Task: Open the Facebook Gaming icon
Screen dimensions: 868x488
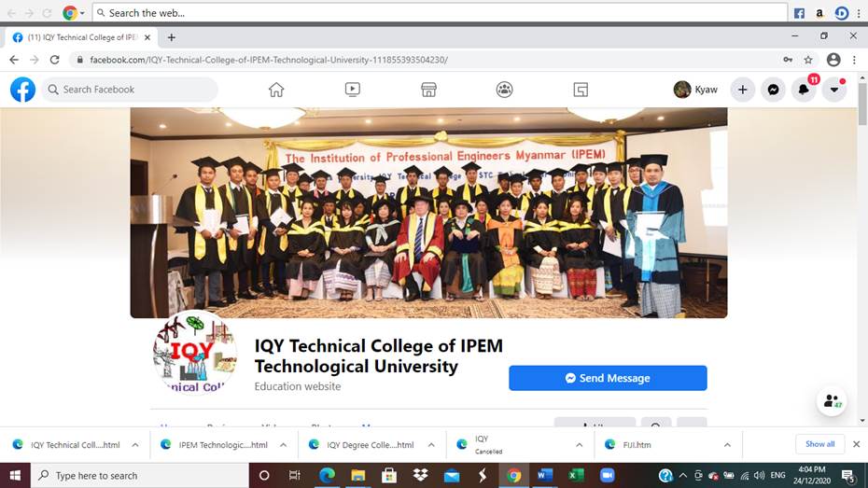Action: (x=581, y=90)
